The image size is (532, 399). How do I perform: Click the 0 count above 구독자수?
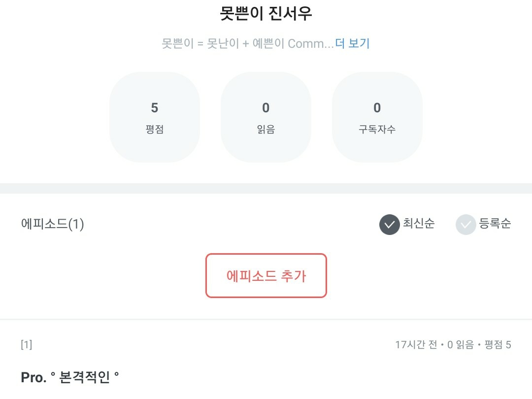377,107
